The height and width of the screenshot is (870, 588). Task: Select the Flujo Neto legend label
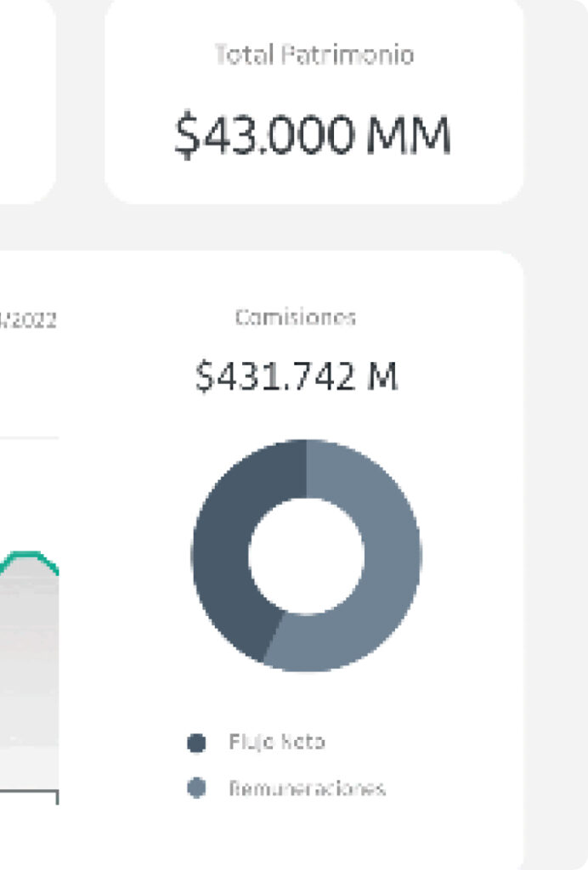[276, 743]
